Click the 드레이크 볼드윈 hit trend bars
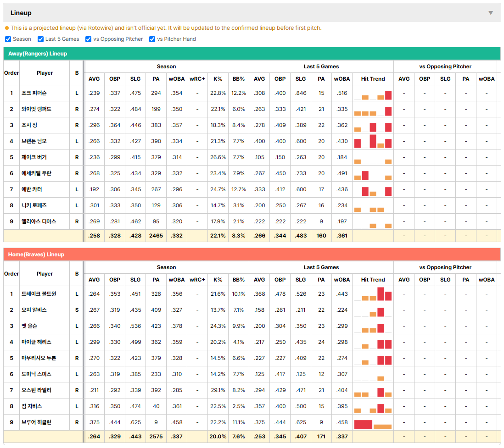Viewport: 504px width, 448px height. click(x=373, y=294)
